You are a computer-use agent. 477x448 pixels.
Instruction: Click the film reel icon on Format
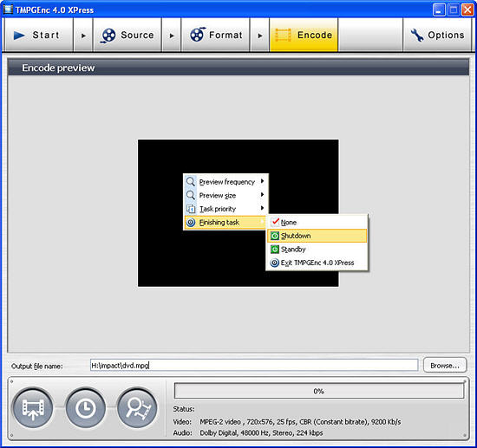click(x=198, y=35)
